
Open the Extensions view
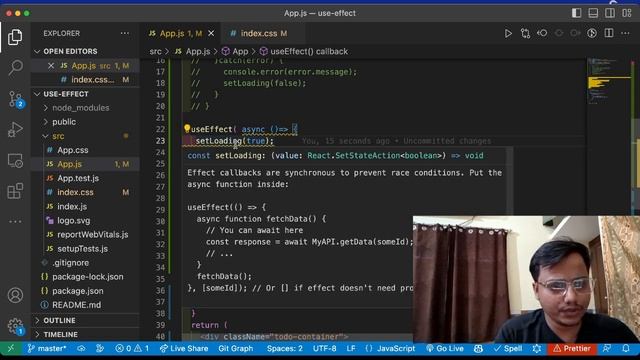coord(15,191)
